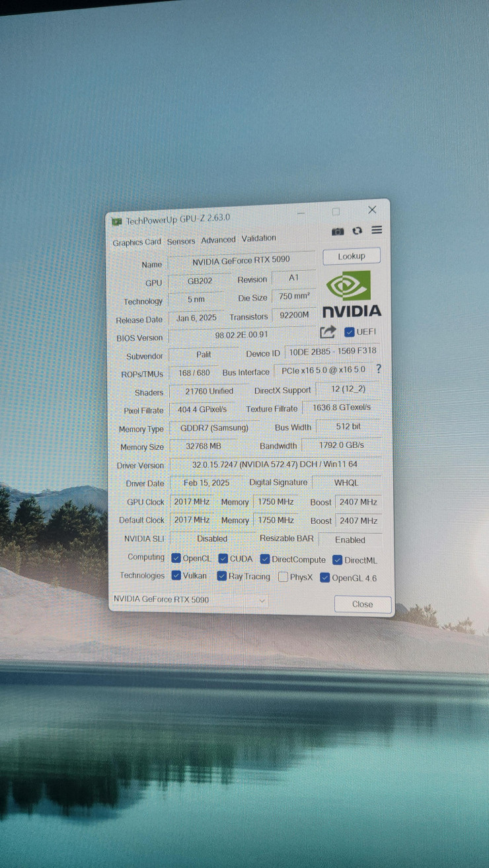Image resolution: width=489 pixels, height=868 pixels.
Task: Click the Bus Interface question mark
Action: pos(378,369)
